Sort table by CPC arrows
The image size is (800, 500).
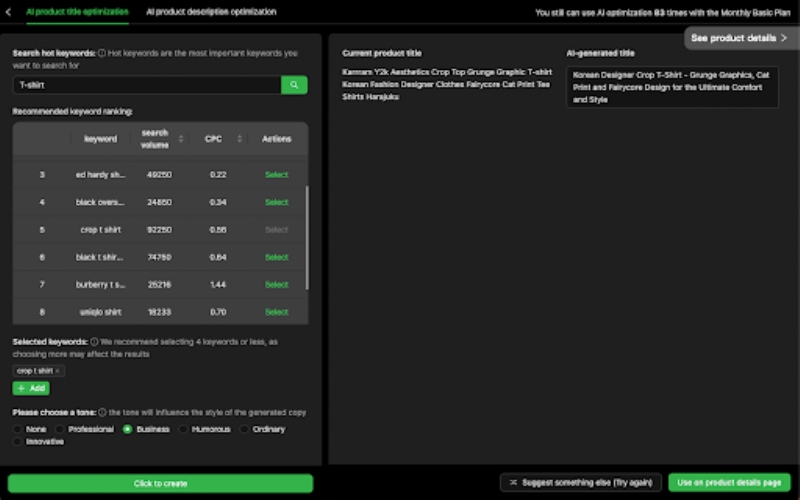240,139
